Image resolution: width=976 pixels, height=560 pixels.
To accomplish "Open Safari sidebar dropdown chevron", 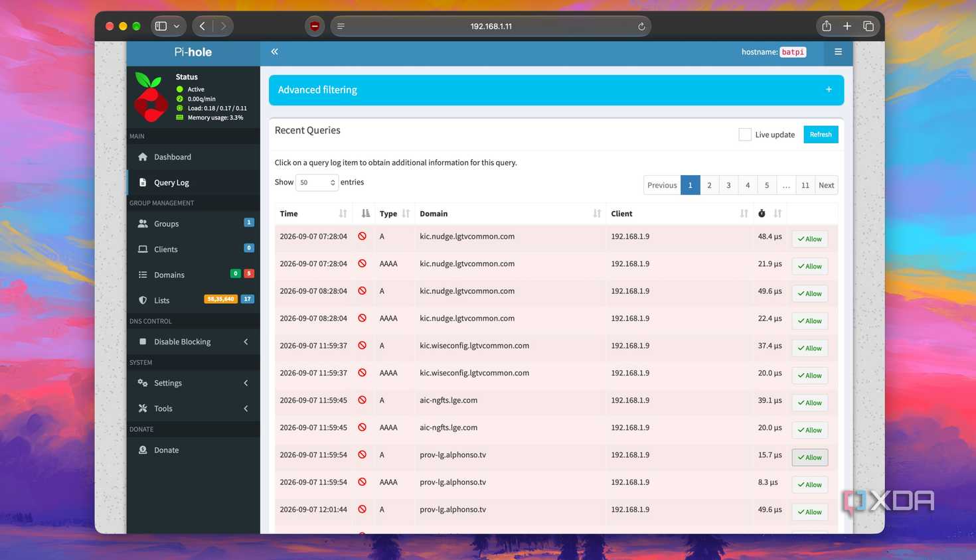I will 177,26.
